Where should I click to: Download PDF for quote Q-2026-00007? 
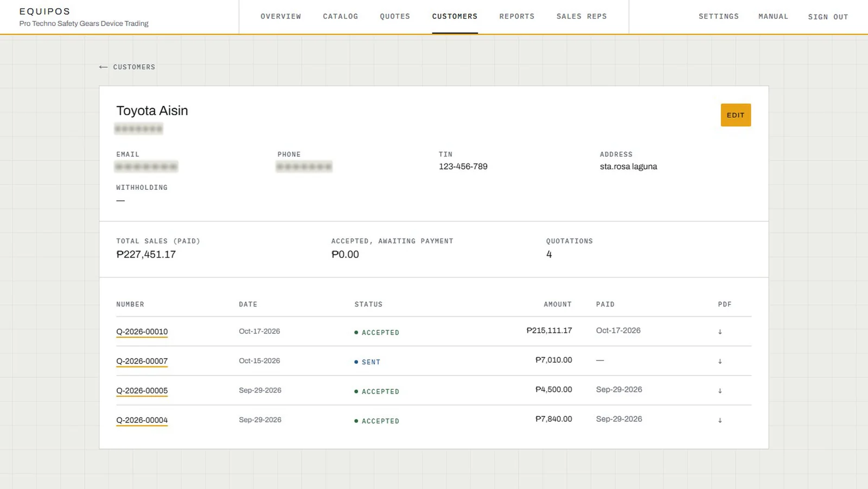(720, 362)
